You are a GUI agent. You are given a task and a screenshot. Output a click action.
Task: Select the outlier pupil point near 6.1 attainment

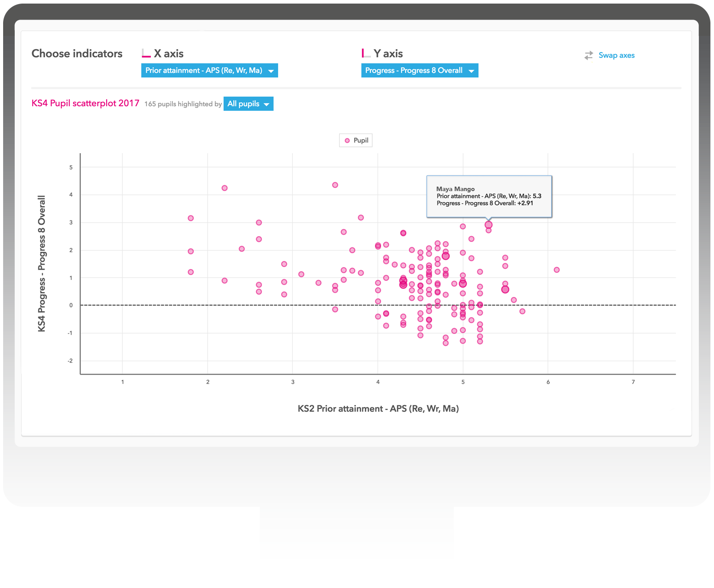tap(556, 270)
